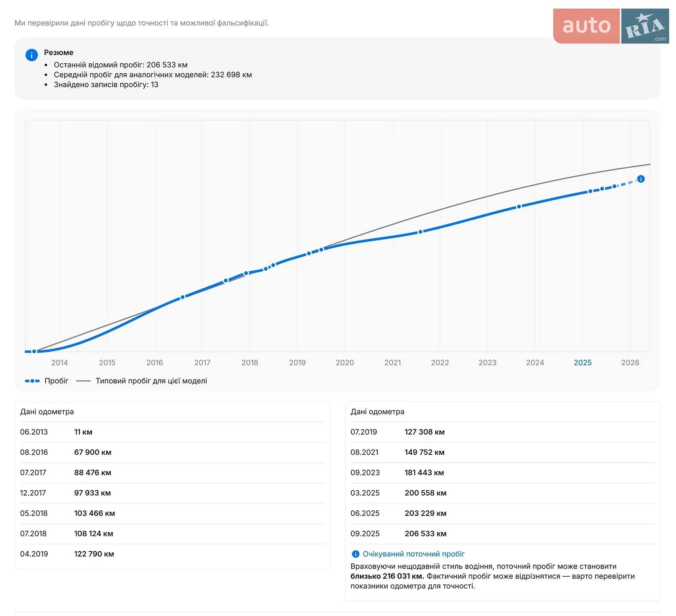Click the auto logo in the header
This screenshot has height=616, width=676.
[x=586, y=26]
